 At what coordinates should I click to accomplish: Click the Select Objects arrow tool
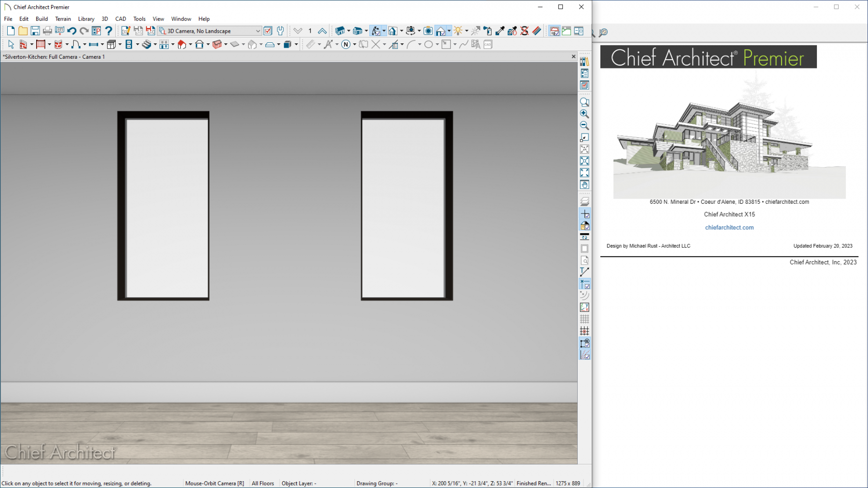coord(11,44)
